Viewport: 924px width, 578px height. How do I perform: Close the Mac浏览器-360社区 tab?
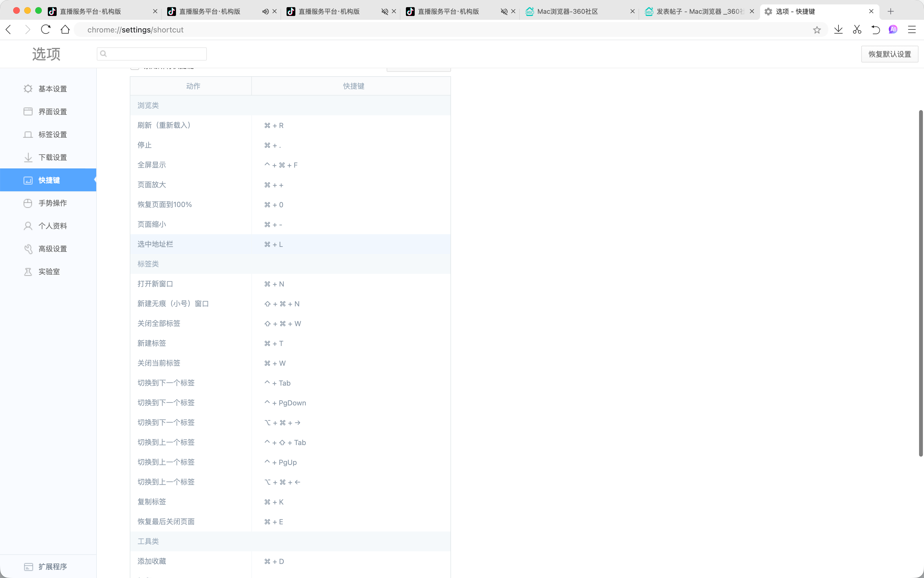tap(632, 12)
